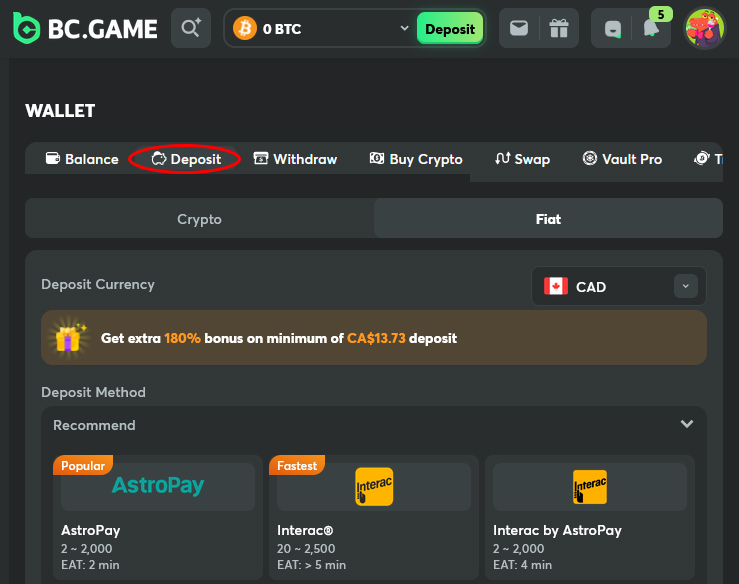This screenshot has width=739, height=584.
Task: Click the Canadian flag icon
Action: click(x=556, y=286)
